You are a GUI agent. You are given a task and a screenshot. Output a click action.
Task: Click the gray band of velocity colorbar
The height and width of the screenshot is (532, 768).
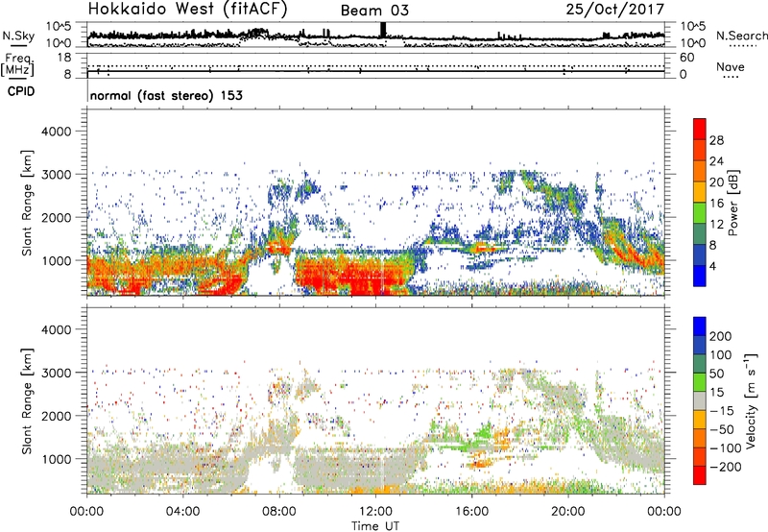click(700, 400)
